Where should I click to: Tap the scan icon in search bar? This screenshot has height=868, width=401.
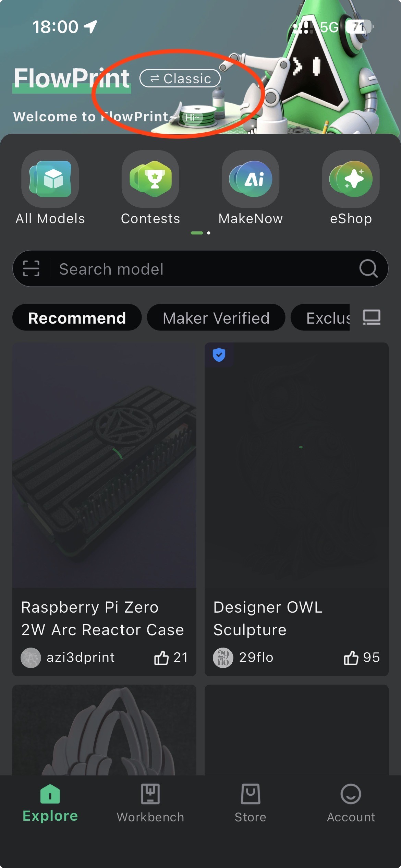click(31, 268)
